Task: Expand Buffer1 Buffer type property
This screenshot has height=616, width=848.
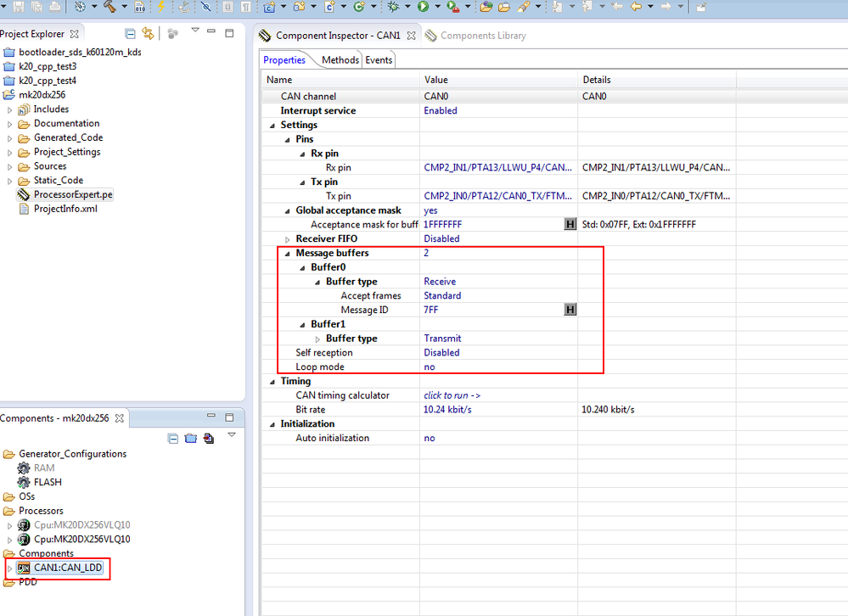Action: [x=317, y=339]
